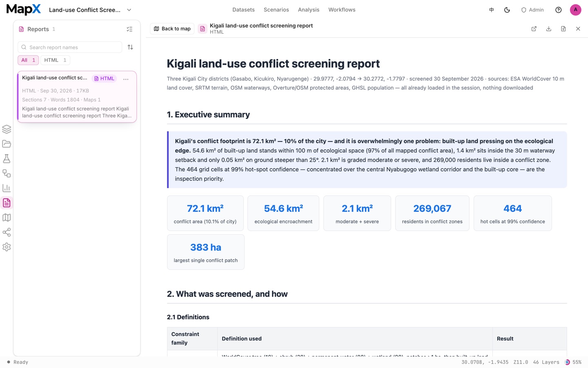Select the Reports document icon in sidebar
The image size is (588, 368).
(7, 203)
